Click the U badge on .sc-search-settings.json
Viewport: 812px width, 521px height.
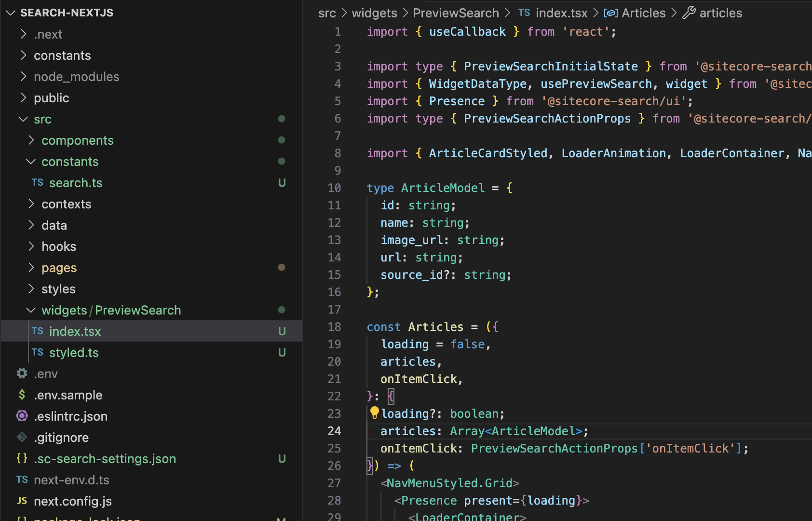pos(282,459)
